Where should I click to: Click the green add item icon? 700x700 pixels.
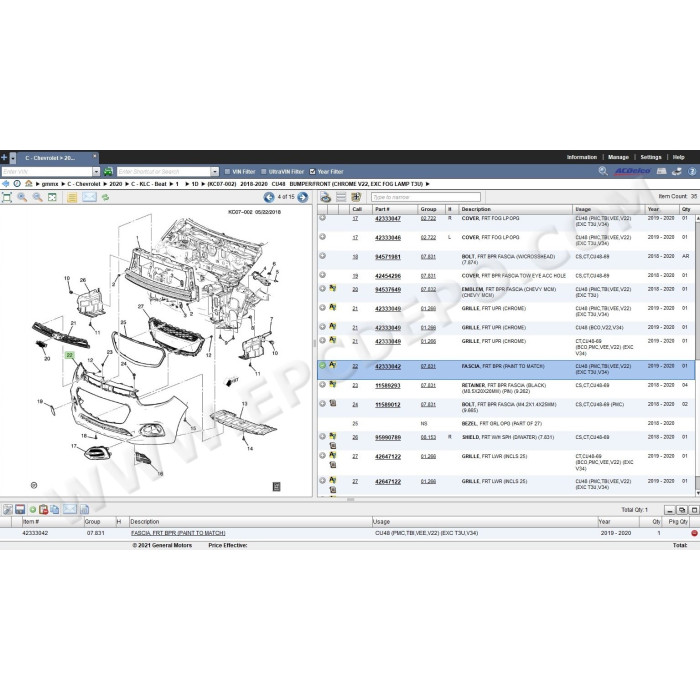point(33,509)
